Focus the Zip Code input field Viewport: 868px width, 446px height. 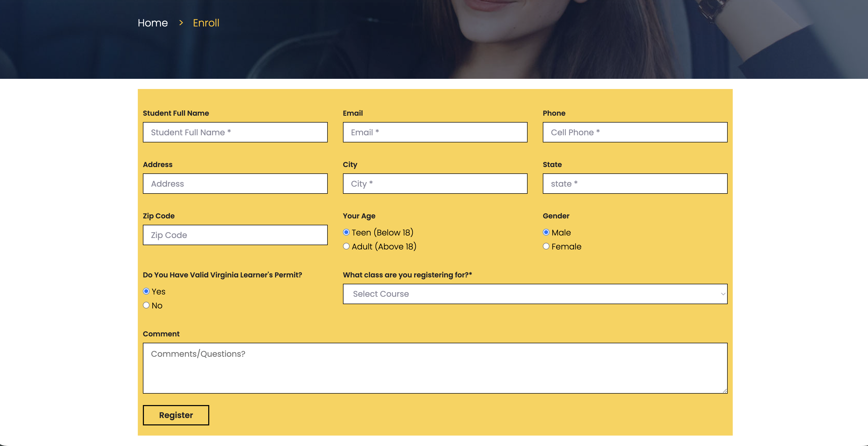pos(235,235)
